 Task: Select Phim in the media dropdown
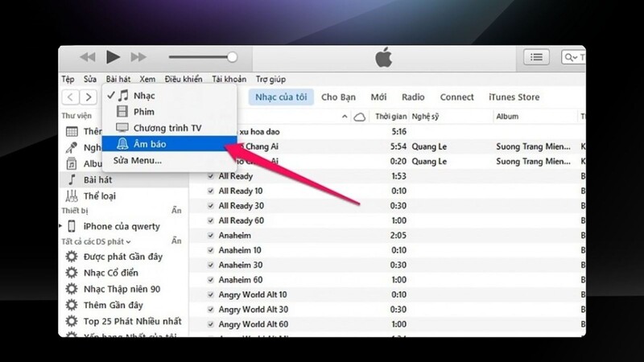169,112
